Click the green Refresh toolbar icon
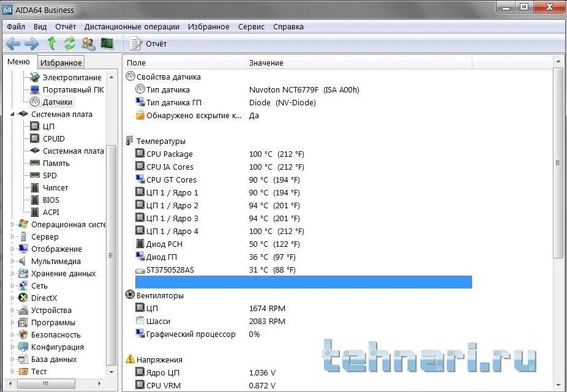Viewport: 567px width, 392px height. [69, 43]
